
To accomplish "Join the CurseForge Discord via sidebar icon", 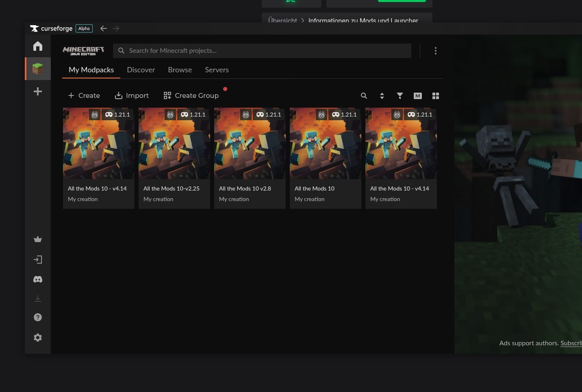I will click(37, 279).
